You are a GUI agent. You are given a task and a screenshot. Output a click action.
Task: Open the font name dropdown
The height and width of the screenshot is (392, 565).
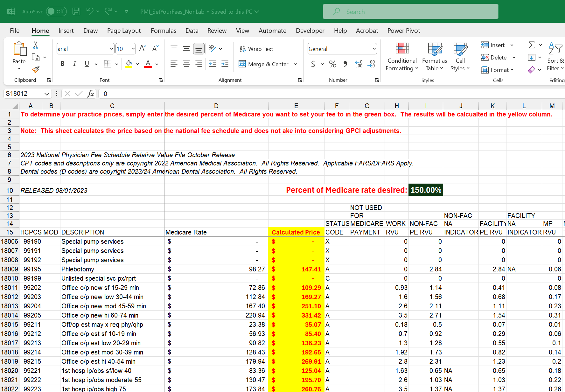point(111,49)
